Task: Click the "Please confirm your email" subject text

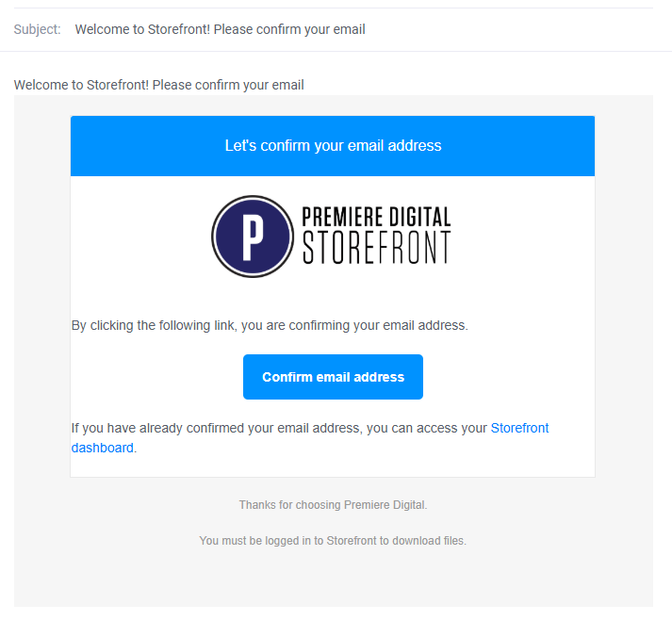Action: click(x=289, y=29)
